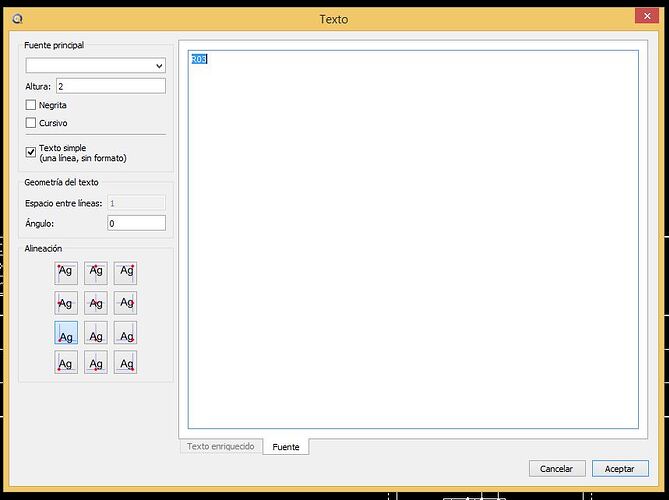Switch to the Texto enriquecido tab

pos(220,446)
